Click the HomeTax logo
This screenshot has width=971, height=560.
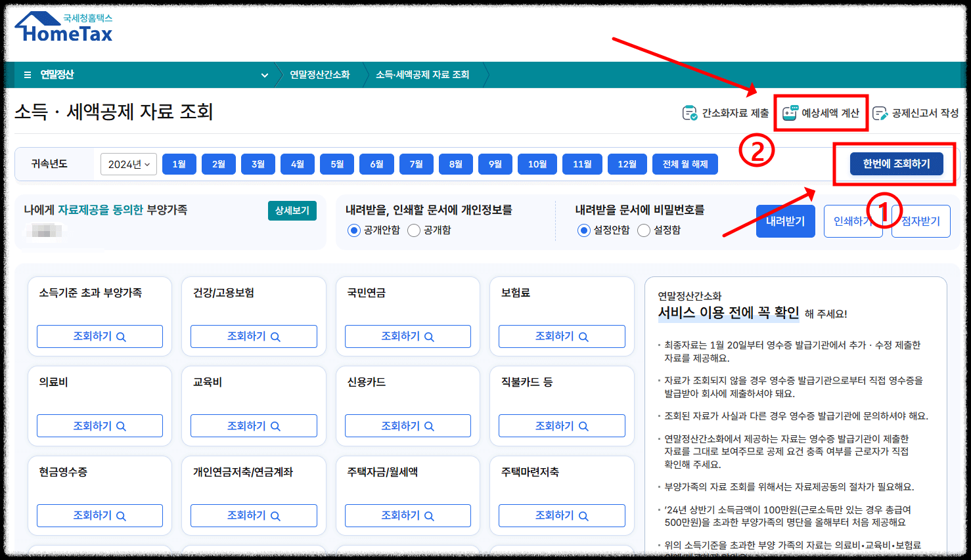coord(63,29)
